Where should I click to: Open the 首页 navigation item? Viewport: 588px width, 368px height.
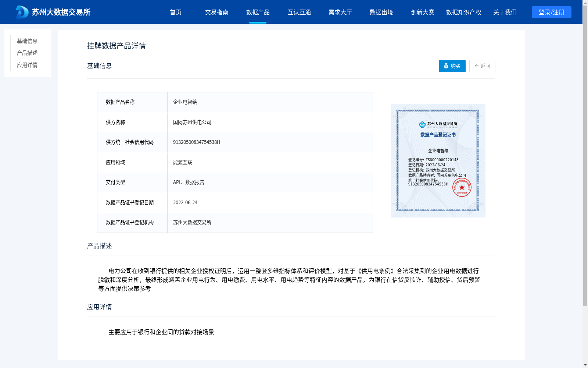coord(176,12)
